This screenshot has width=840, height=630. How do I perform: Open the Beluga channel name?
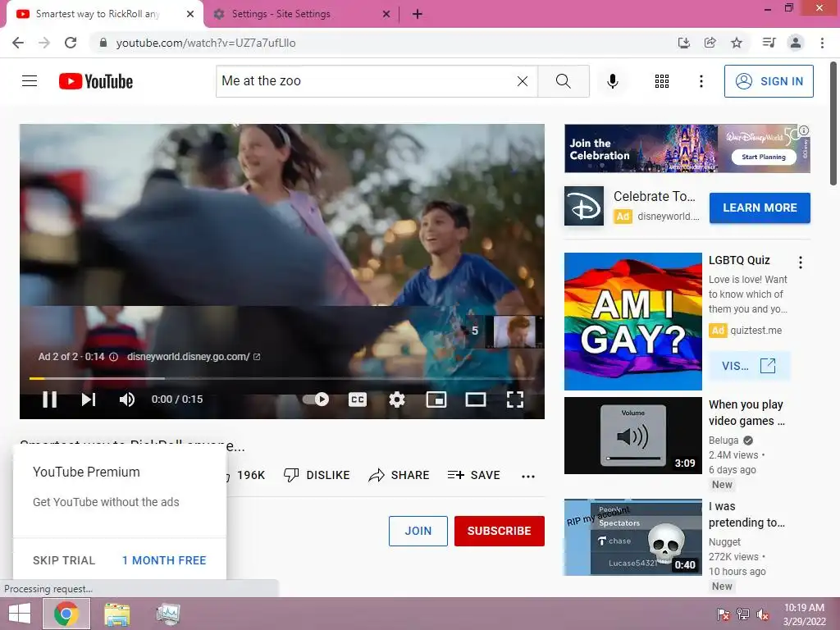click(724, 441)
